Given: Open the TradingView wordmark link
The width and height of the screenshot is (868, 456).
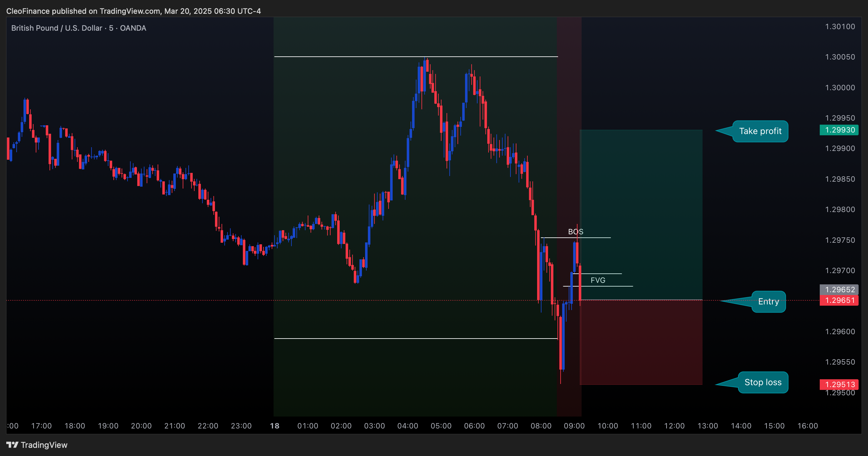Looking at the screenshot, I should (44, 445).
